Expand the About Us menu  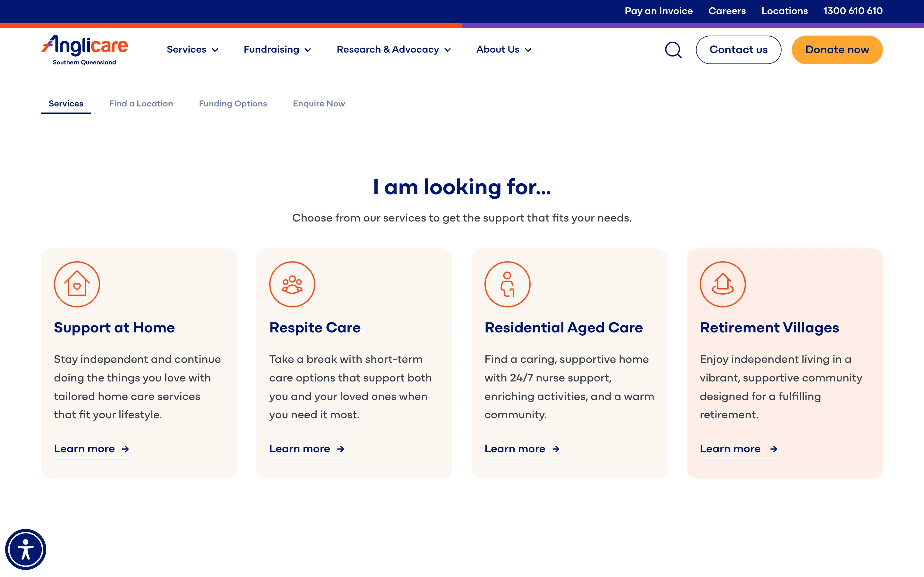tap(504, 50)
